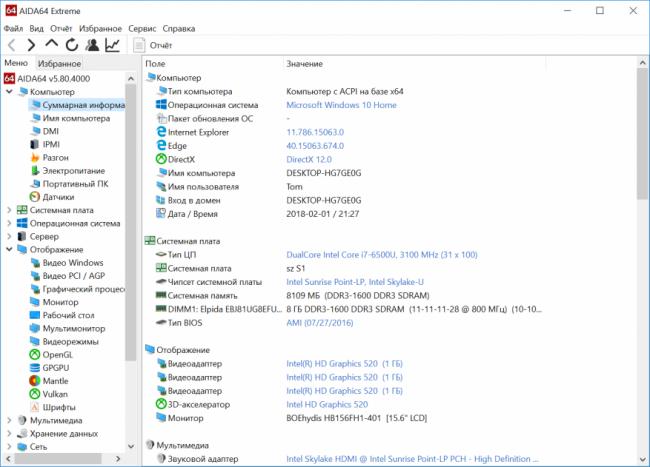Expand the Сеть tree node
The image size is (650, 467).
click(9, 447)
